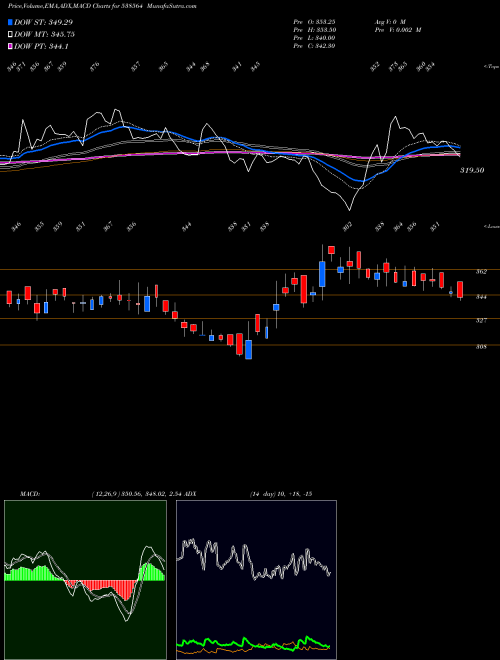
Task: Click the '(14 day) 10, -18, -15' text
Action: tap(281, 494)
